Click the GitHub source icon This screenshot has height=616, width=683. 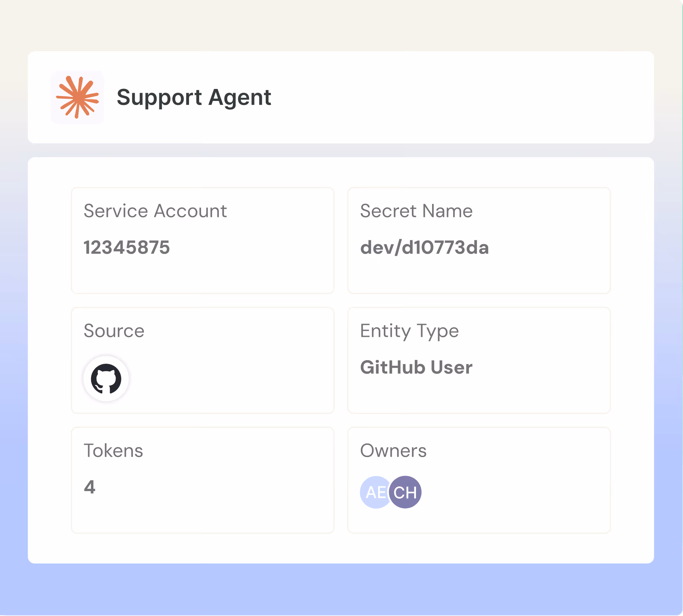pos(106,378)
